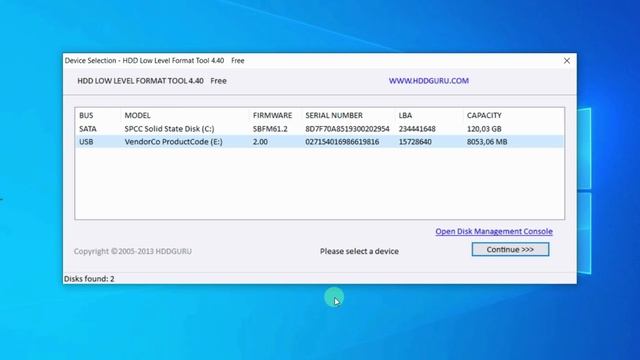Click the MODEL column header
Screen dimensions: 640x360
tap(138, 116)
